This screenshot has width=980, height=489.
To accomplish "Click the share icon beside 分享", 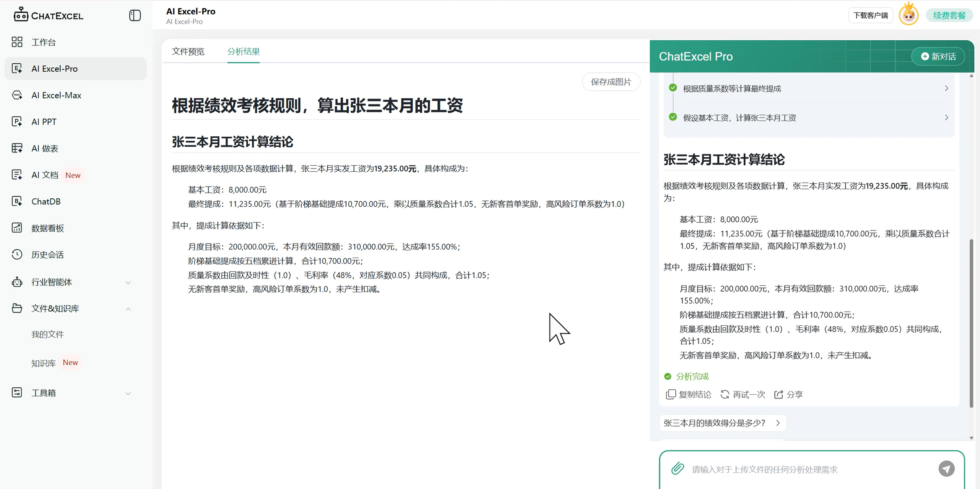I will (x=778, y=394).
